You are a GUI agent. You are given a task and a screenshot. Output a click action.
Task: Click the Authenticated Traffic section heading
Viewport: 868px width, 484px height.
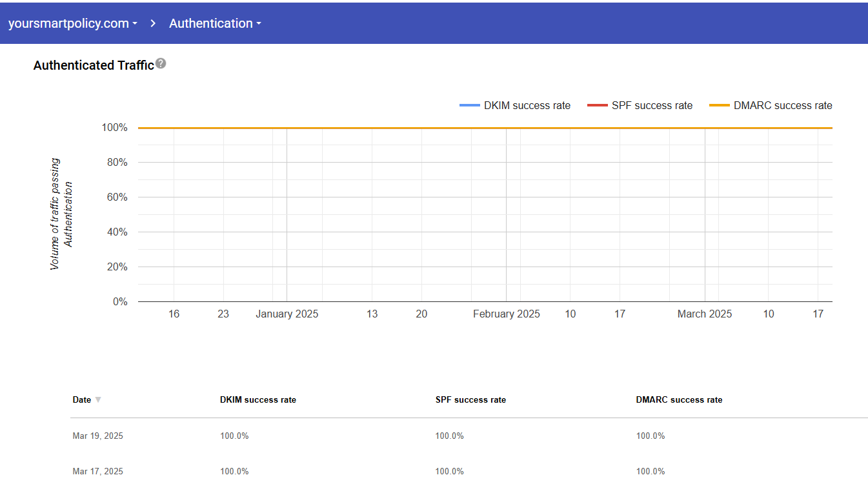(x=94, y=65)
